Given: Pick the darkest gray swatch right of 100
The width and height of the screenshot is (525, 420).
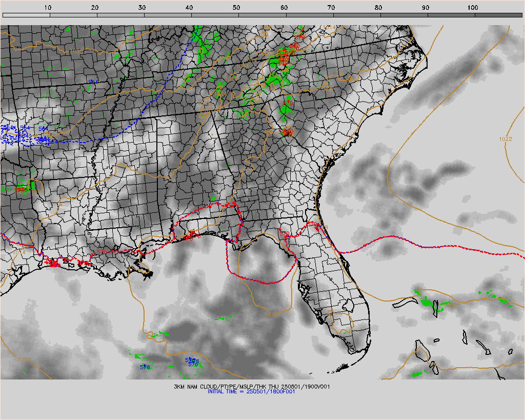Looking at the screenshot, I should tap(498, 15).
